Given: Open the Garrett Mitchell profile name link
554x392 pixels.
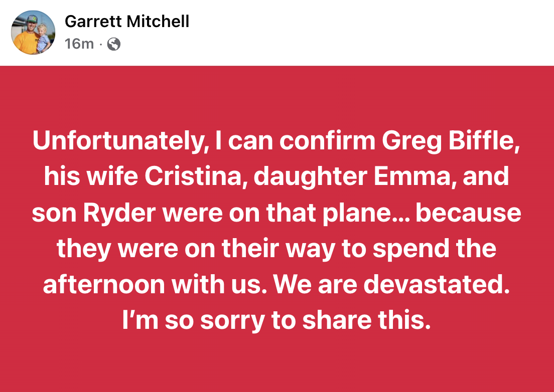Looking at the screenshot, I should pyautogui.click(x=127, y=22).
